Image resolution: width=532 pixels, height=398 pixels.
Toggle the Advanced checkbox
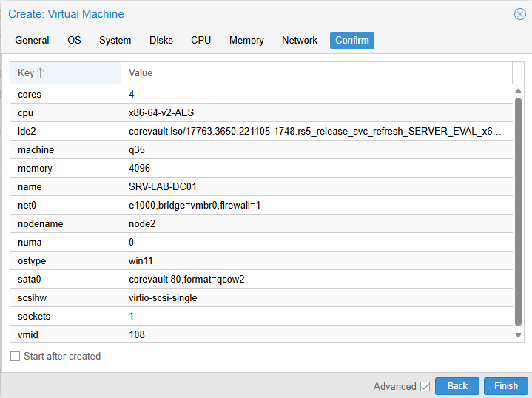point(425,386)
